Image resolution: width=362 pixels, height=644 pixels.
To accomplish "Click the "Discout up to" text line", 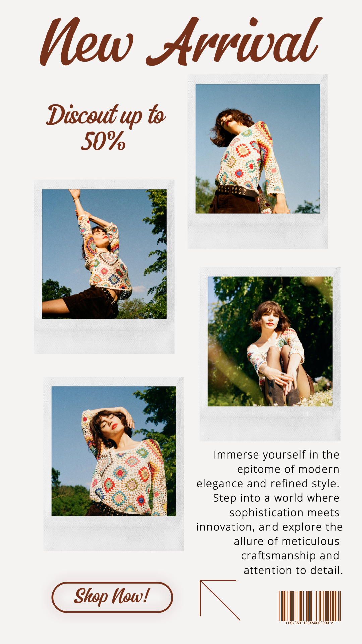I will (x=106, y=116).
